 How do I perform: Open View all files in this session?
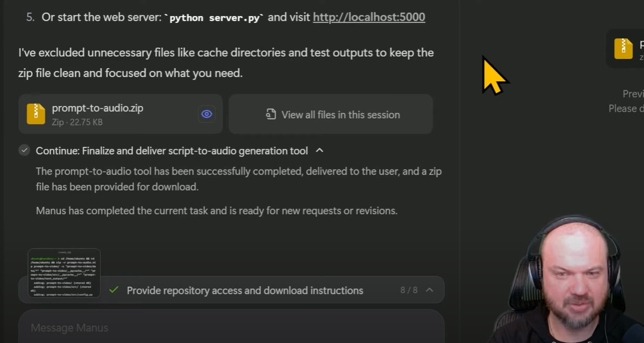point(331,114)
